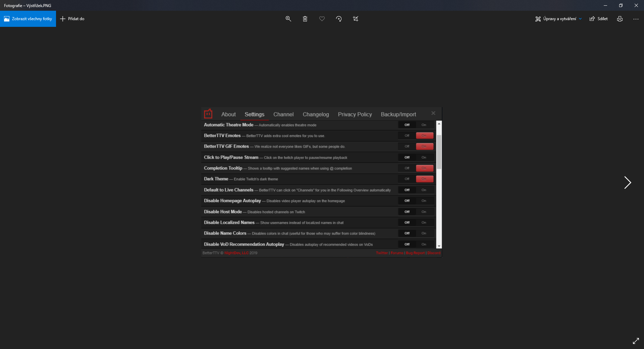Viewport: 644px width, 349px height.
Task: Turn On Default to Live Channels
Action: (x=424, y=190)
